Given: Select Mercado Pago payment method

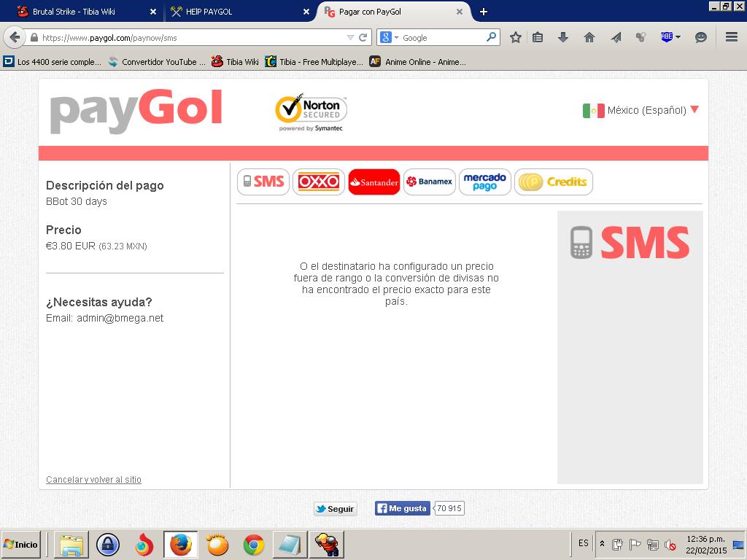Looking at the screenshot, I should (484, 182).
